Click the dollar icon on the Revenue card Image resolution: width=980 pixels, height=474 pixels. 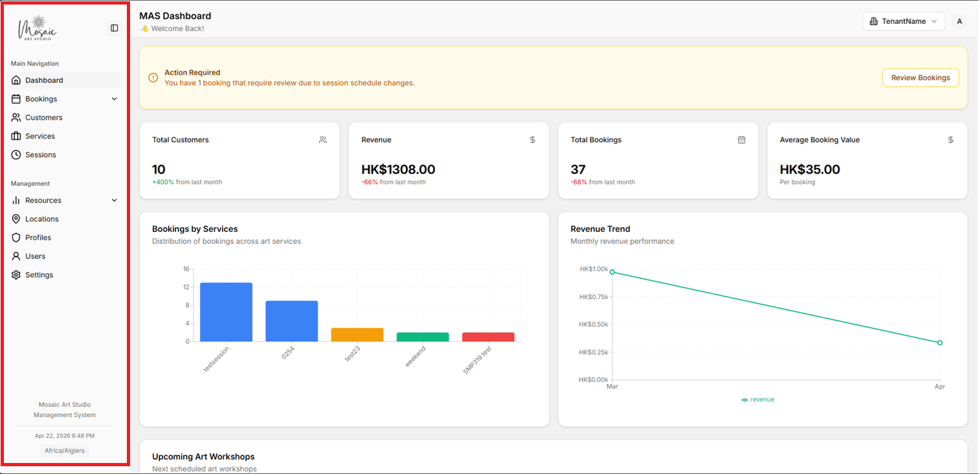tap(532, 139)
